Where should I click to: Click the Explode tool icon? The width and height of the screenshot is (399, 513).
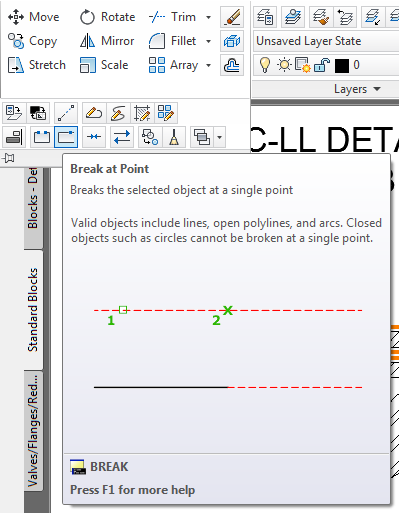click(232, 41)
